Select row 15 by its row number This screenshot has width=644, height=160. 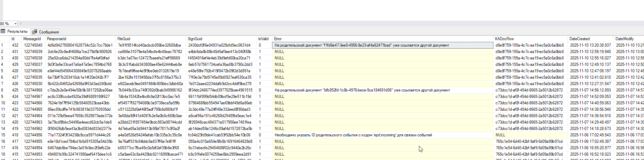click(3, 135)
